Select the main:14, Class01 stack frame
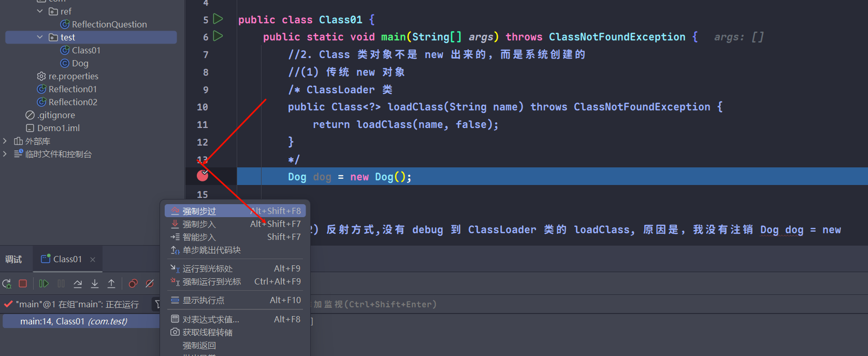Image resolution: width=868 pixels, height=356 pixels. (x=74, y=321)
